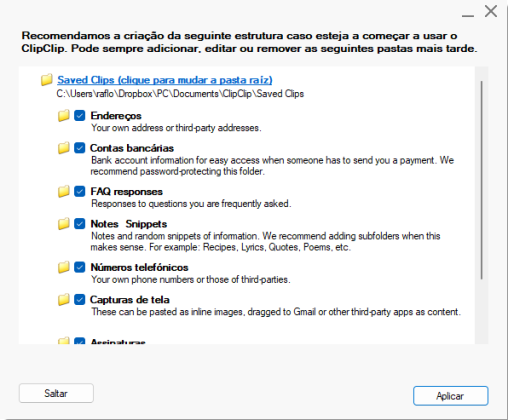
Task: Click the Números telefónicos folder icon
Action: pos(63,267)
